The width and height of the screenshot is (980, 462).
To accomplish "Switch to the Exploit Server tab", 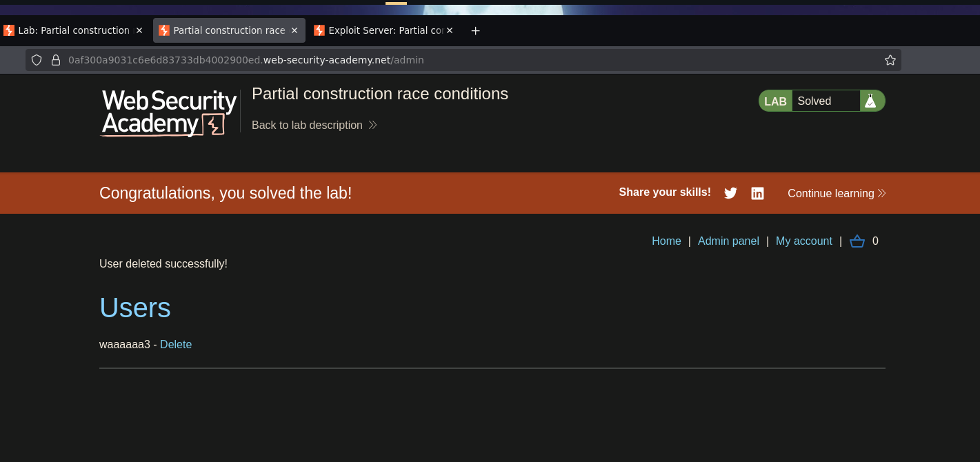I will (x=385, y=30).
